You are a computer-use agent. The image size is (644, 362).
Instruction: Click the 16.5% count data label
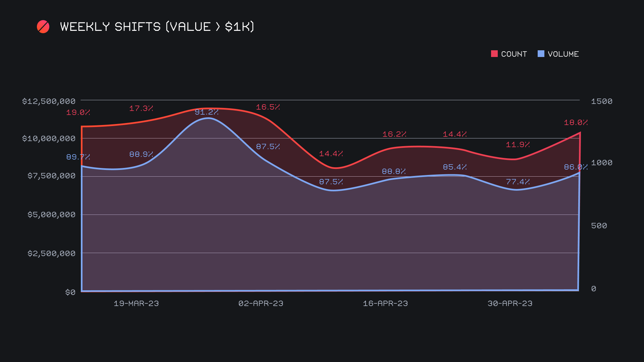point(268,107)
